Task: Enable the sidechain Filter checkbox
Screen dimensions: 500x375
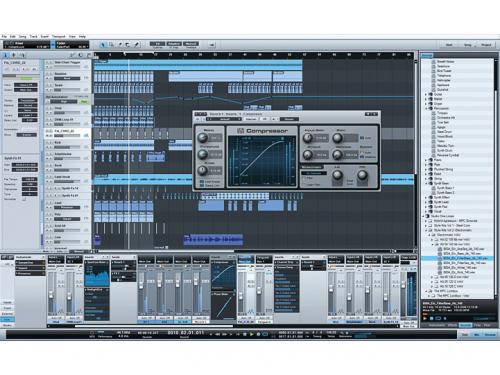Action: [x=305, y=178]
